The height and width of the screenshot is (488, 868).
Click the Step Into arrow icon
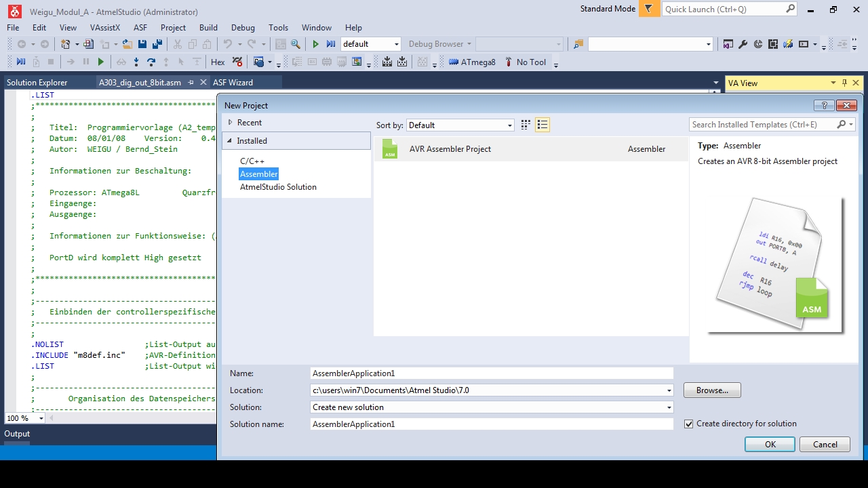(136, 62)
